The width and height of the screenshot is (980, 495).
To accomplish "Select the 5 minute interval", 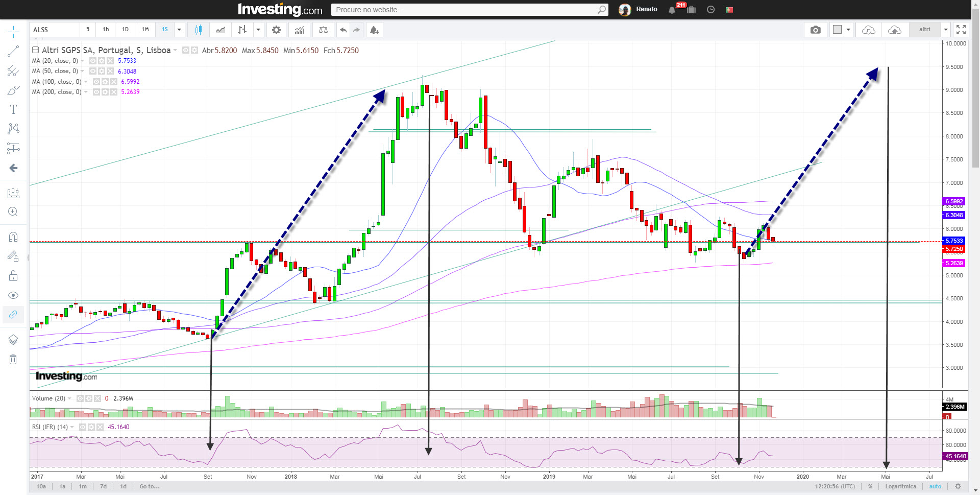I will [88, 30].
